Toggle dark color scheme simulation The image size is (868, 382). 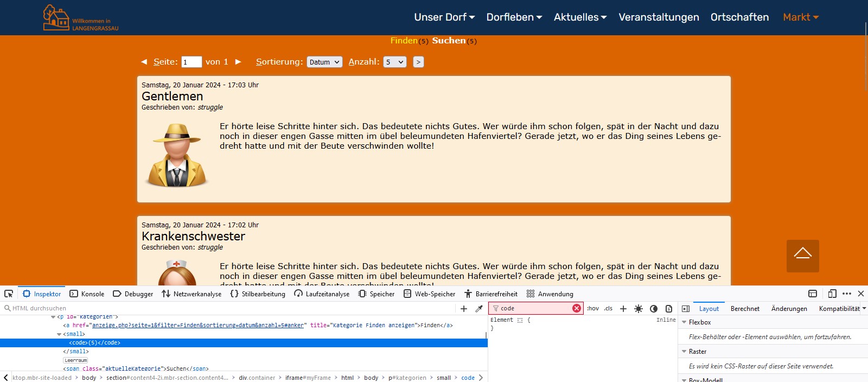[654, 308]
